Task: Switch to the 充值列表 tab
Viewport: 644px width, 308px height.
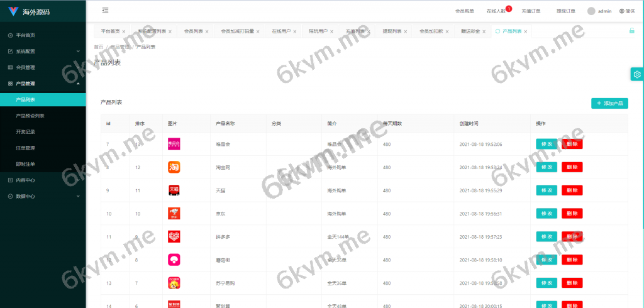Action: point(355,31)
